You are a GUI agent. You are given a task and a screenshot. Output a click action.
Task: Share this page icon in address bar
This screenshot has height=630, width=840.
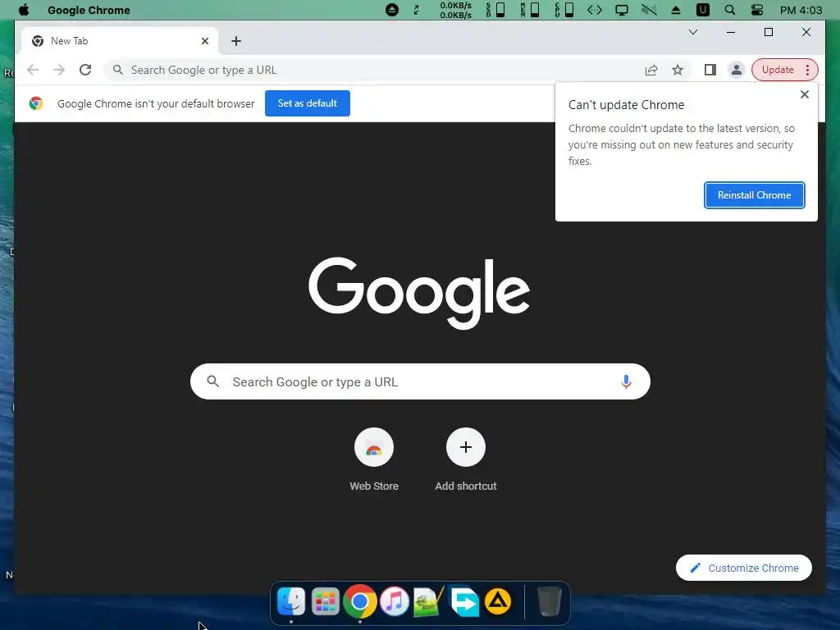click(x=651, y=71)
